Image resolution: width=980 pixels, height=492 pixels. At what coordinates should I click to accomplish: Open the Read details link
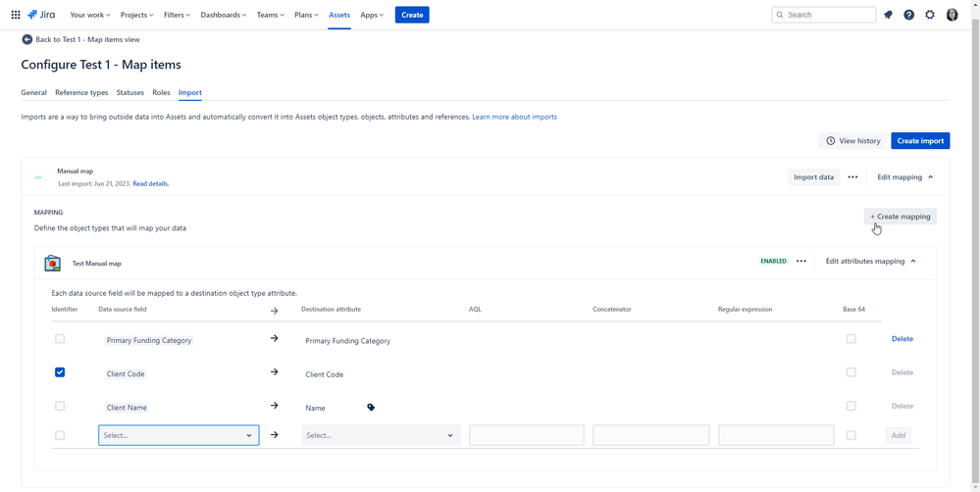pos(151,184)
